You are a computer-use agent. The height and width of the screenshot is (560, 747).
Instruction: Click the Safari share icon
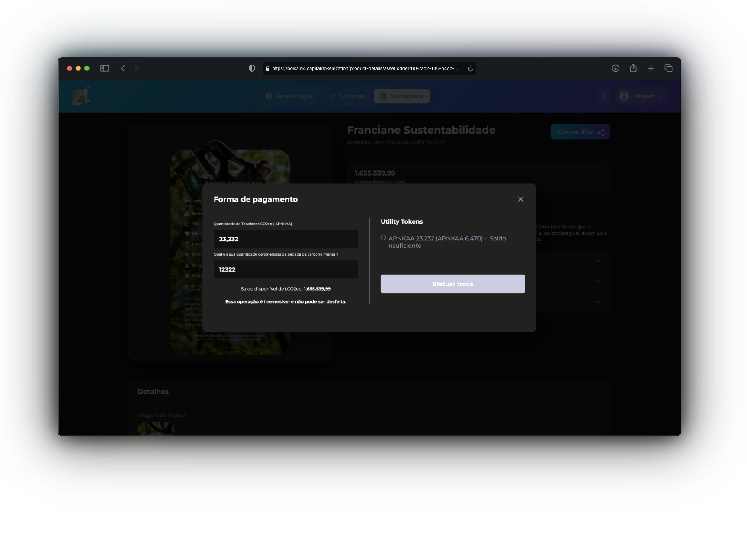[x=633, y=68]
